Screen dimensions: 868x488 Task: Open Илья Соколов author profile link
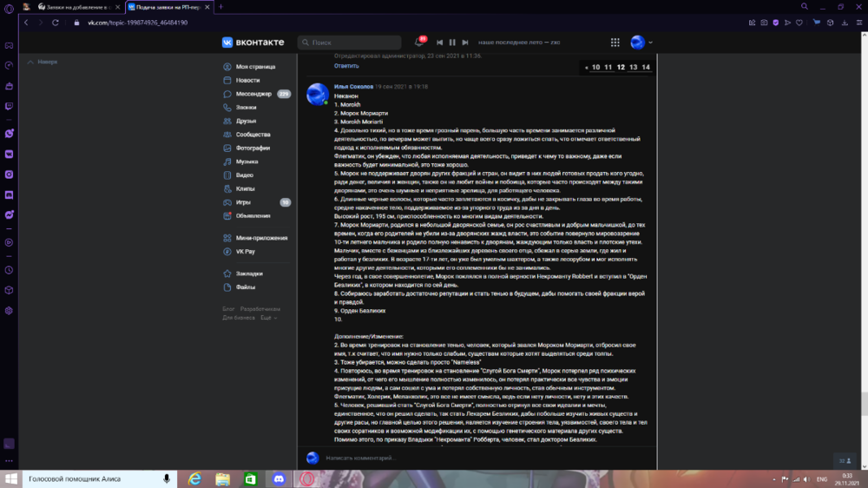(x=353, y=87)
